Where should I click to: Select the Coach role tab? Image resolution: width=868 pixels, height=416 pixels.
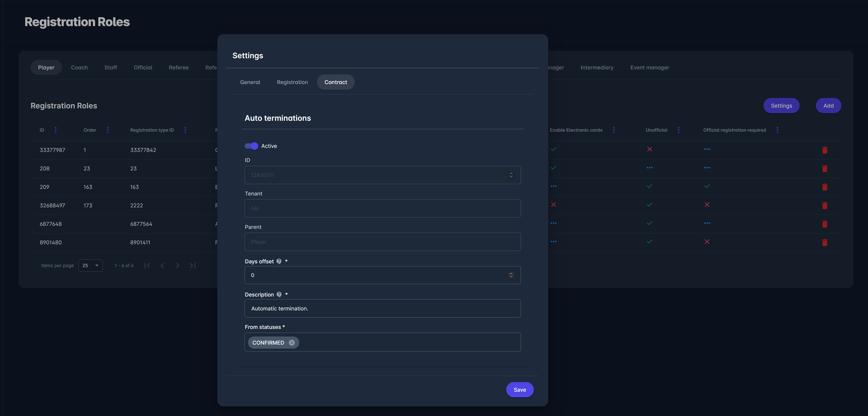pos(79,67)
